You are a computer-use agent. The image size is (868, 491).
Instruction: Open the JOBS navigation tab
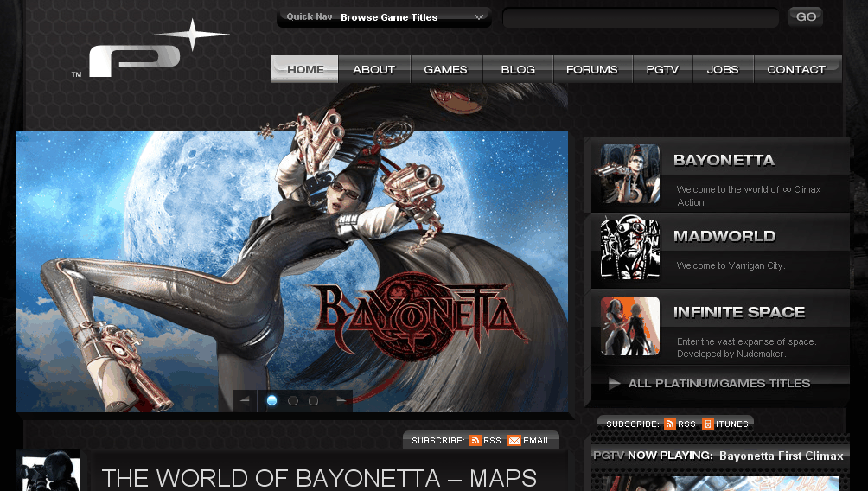(x=723, y=69)
